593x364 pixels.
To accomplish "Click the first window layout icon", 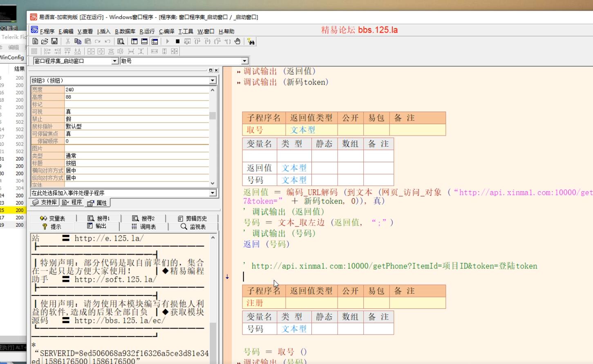I will [x=134, y=41].
